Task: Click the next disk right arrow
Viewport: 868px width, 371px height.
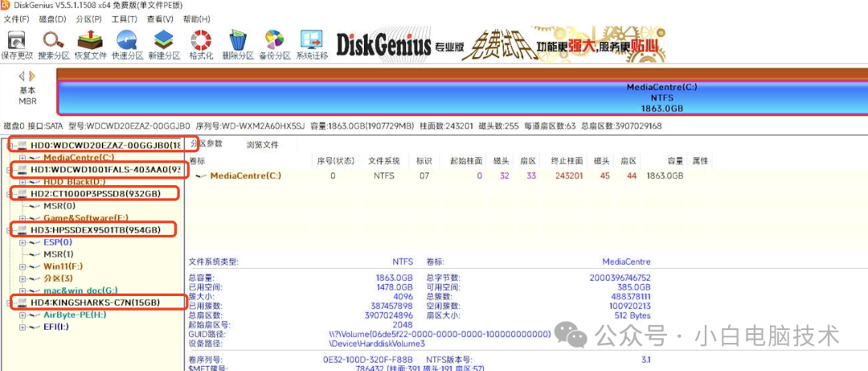Action: (x=32, y=76)
